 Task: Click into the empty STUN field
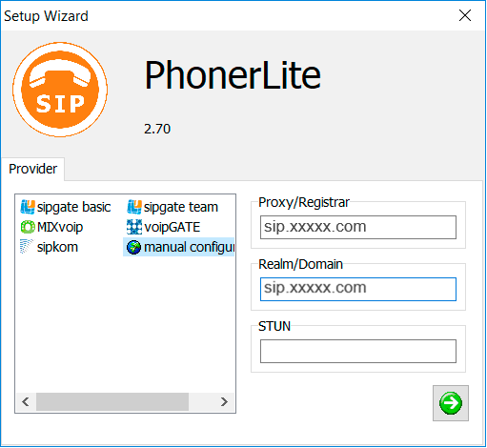click(x=358, y=351)
